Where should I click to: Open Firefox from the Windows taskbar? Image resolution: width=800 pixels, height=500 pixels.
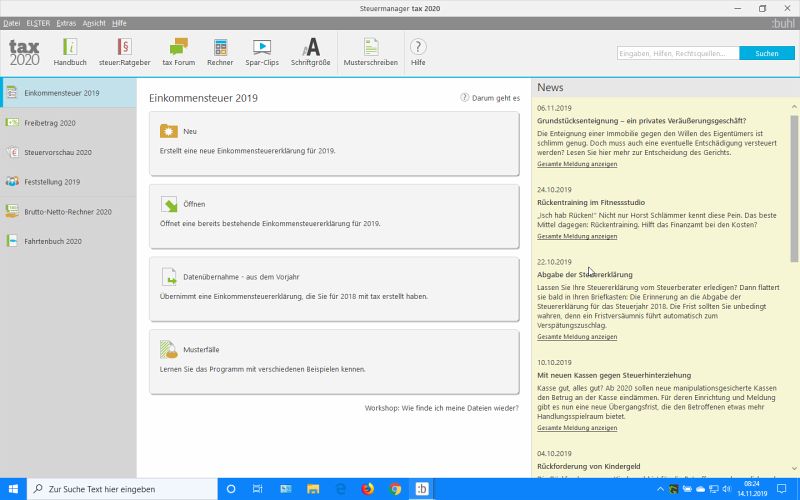coord(368,489)
